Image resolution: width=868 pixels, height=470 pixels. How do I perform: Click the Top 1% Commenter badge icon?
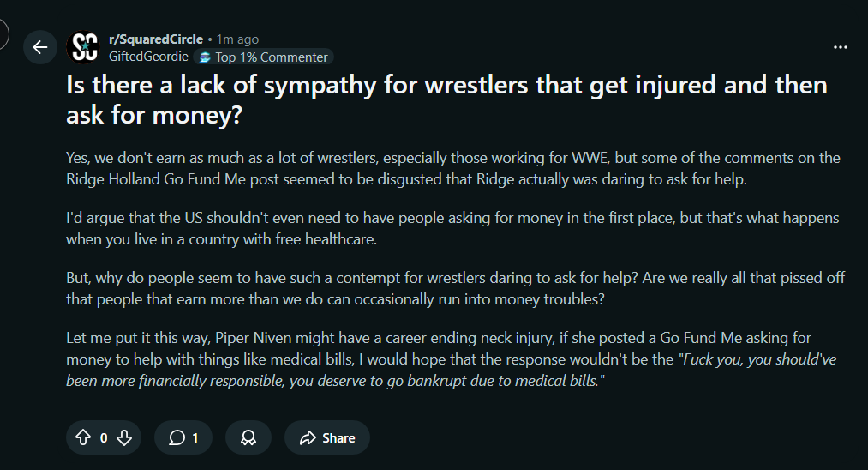pos(205,57)
